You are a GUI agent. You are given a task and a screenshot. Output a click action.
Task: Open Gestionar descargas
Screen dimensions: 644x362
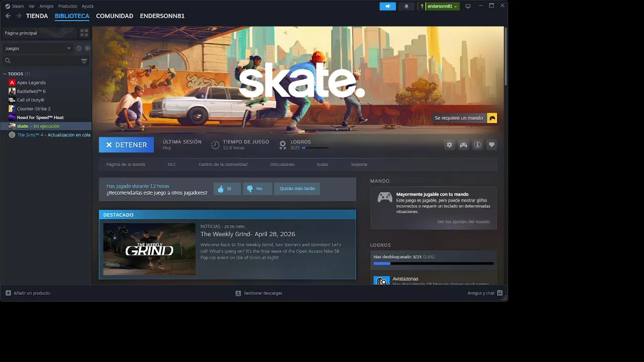point(259,293)
